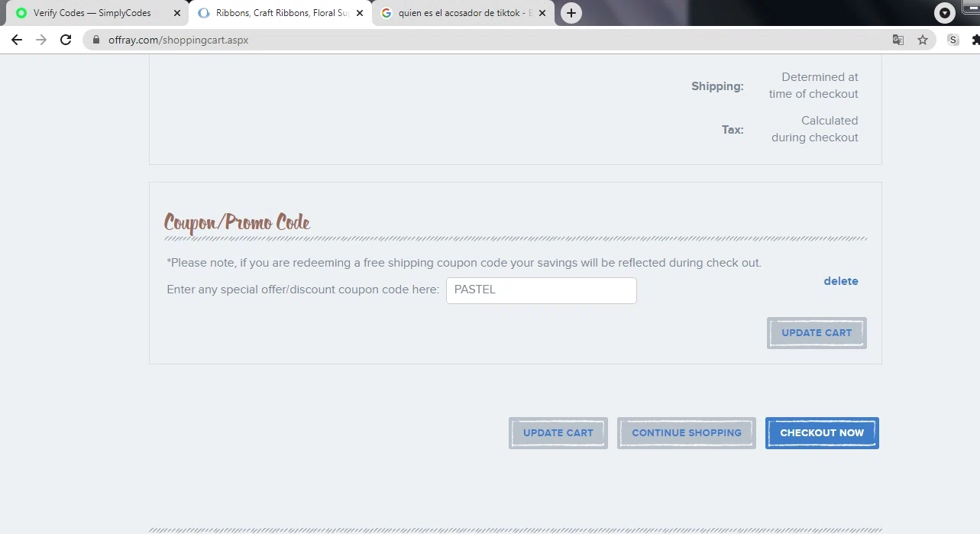Select the Coupon/Promo Code heading
980x534 pixels.
238,222
